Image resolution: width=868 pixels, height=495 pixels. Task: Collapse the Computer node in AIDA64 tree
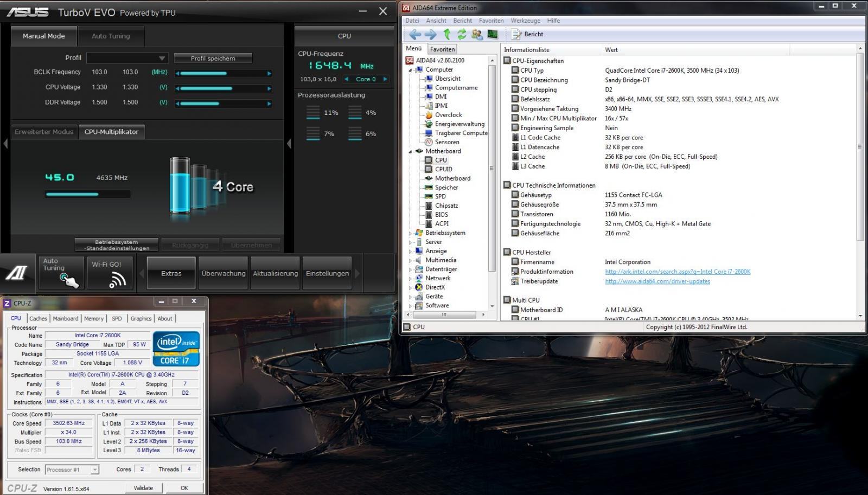tap(410, 70)
